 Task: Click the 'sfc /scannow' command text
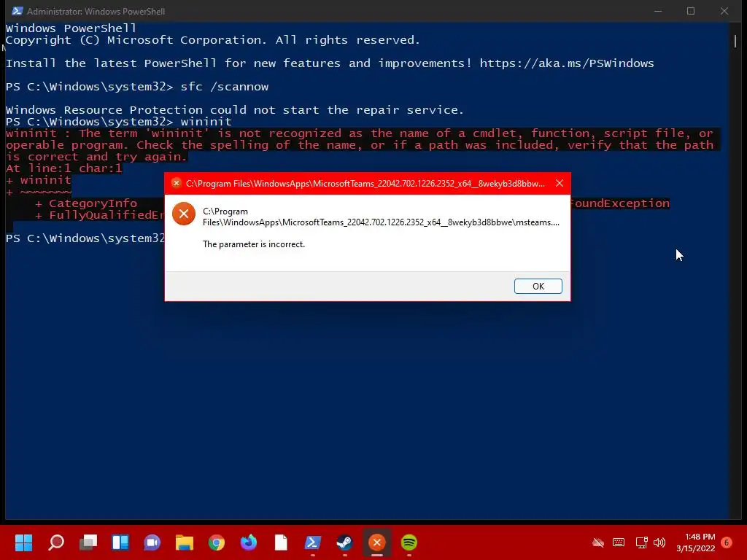225,87
